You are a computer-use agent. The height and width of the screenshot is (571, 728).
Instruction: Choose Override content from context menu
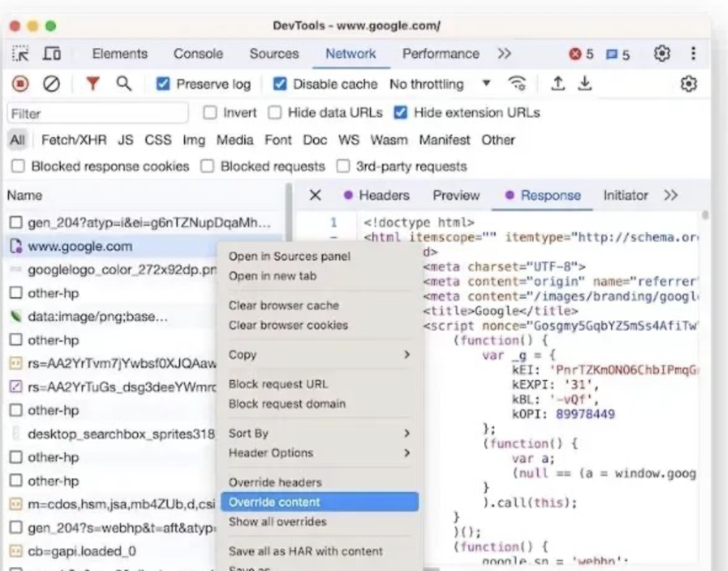(320, 502)
